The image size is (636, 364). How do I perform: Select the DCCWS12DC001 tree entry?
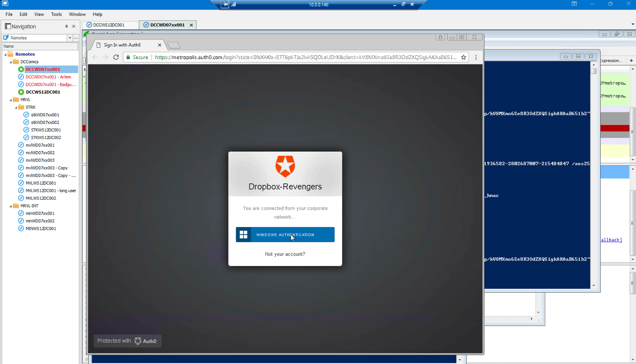pos(43,92)
